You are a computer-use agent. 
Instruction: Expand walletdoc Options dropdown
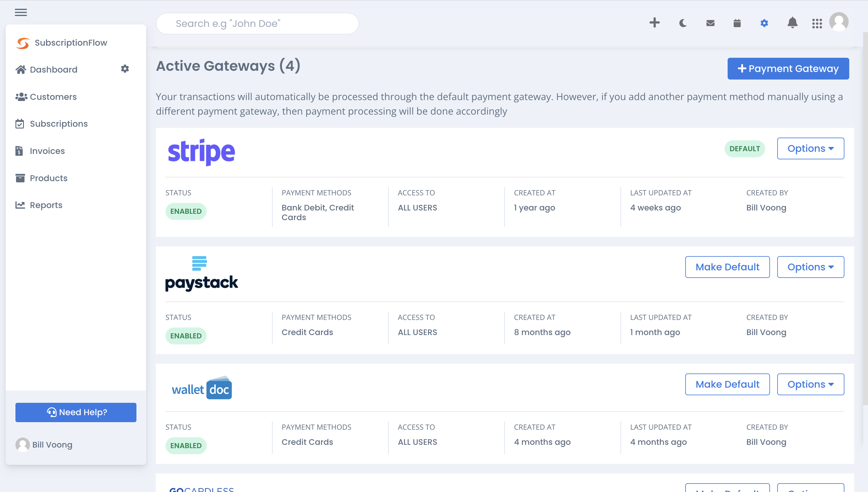(x=810, y=384)
